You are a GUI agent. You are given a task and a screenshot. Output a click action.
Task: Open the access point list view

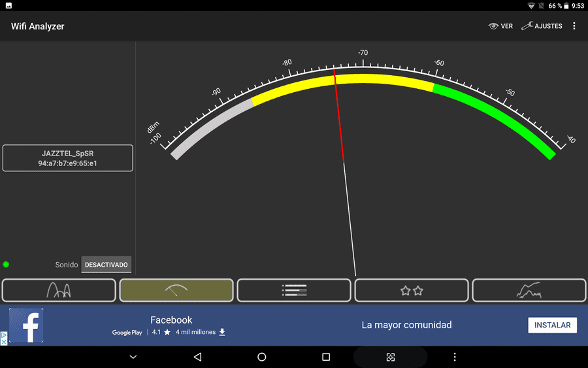point(294,290)
